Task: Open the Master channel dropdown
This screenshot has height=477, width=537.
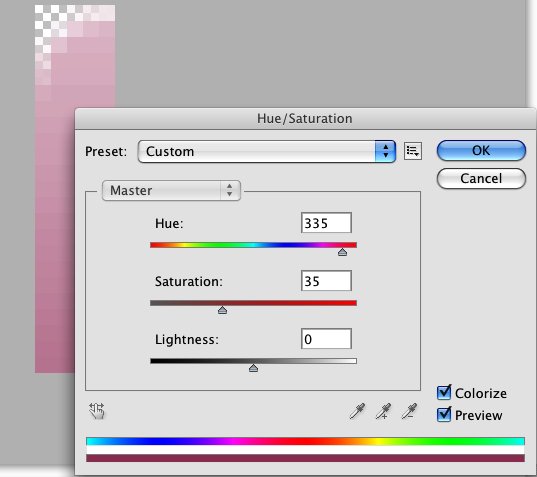Action: tap(171, 190)
